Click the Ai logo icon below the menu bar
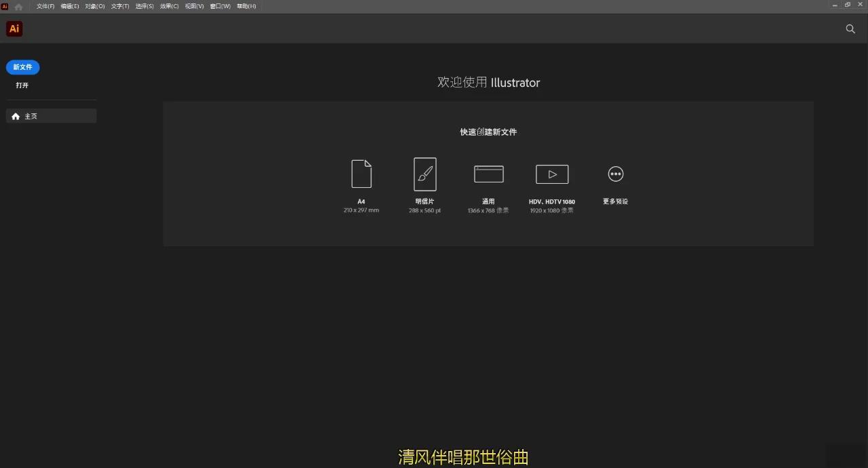The height and width of the screenshot is (468, 868). 14,28
